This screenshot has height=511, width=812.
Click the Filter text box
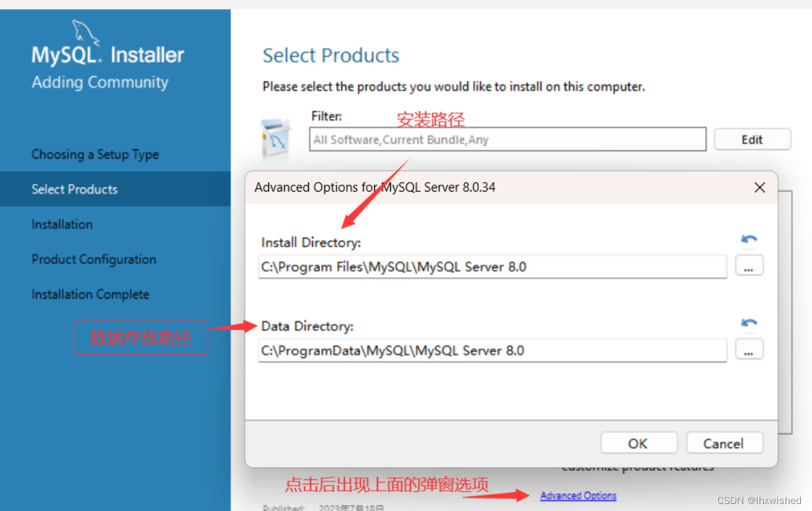[x=507, y=139]
